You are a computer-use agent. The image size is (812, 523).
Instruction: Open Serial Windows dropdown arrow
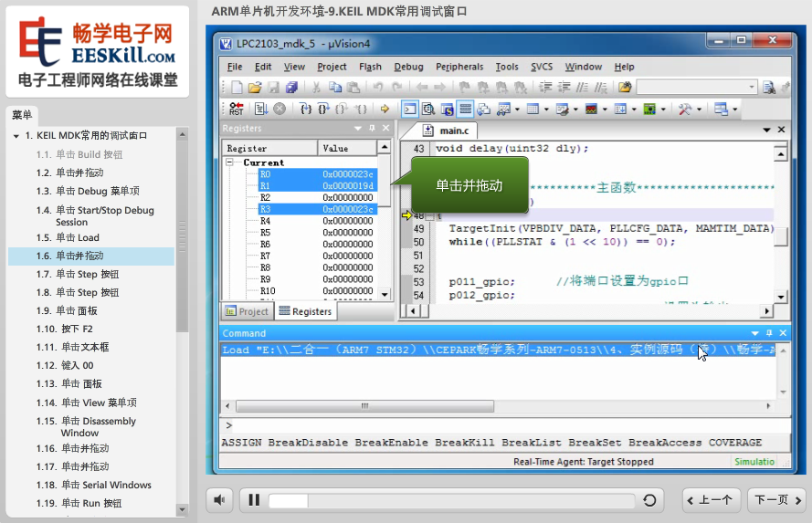coord(575,110)
